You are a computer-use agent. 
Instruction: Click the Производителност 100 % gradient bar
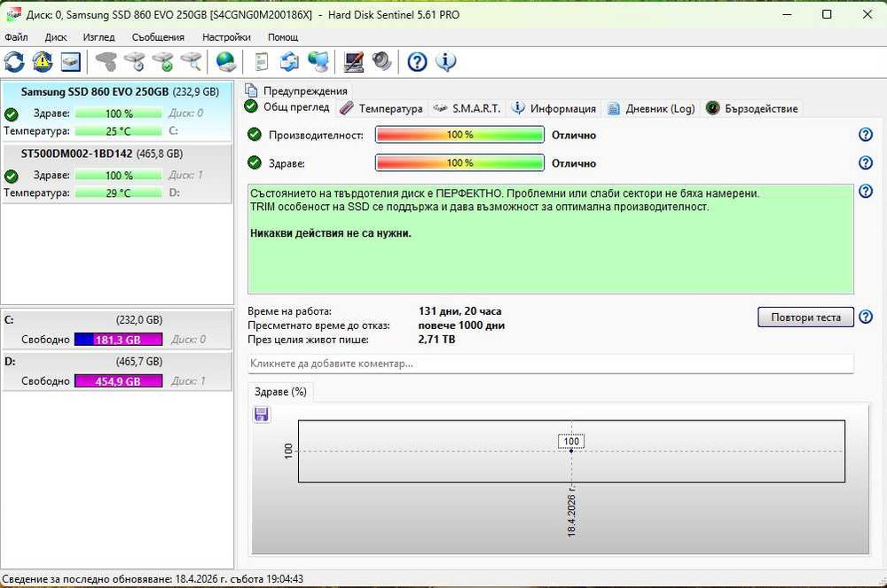pos(459,135)
